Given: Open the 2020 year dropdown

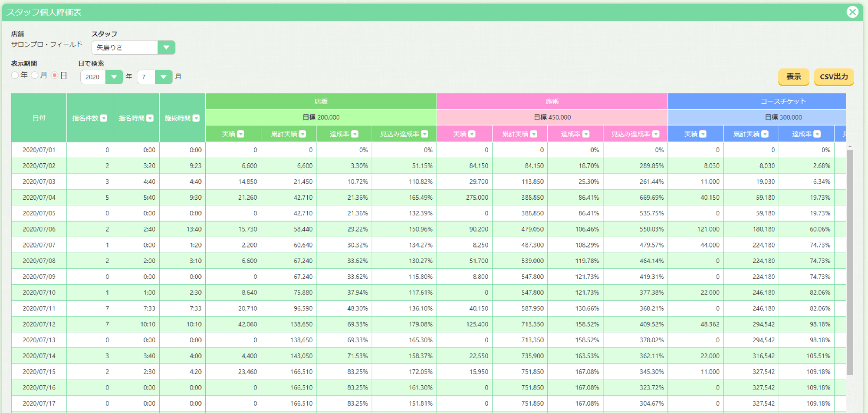Looking at the screenshot, I should tap(102, 77).
